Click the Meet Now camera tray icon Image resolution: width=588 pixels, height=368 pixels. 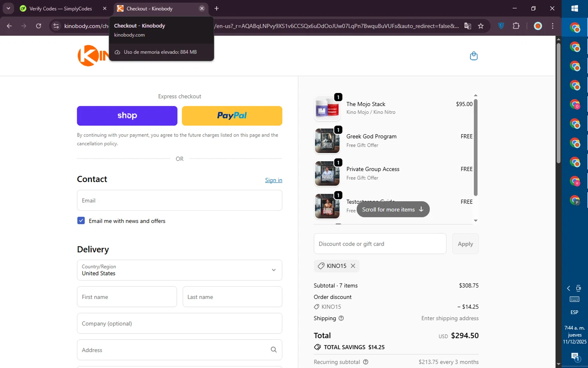tap(579, 288)
